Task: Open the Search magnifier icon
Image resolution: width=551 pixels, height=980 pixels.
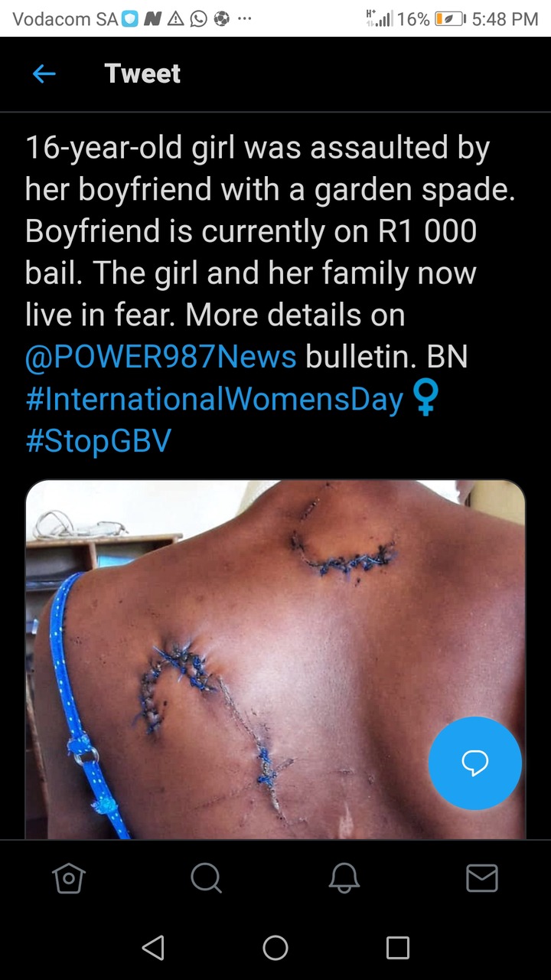Action: (206, 878)
